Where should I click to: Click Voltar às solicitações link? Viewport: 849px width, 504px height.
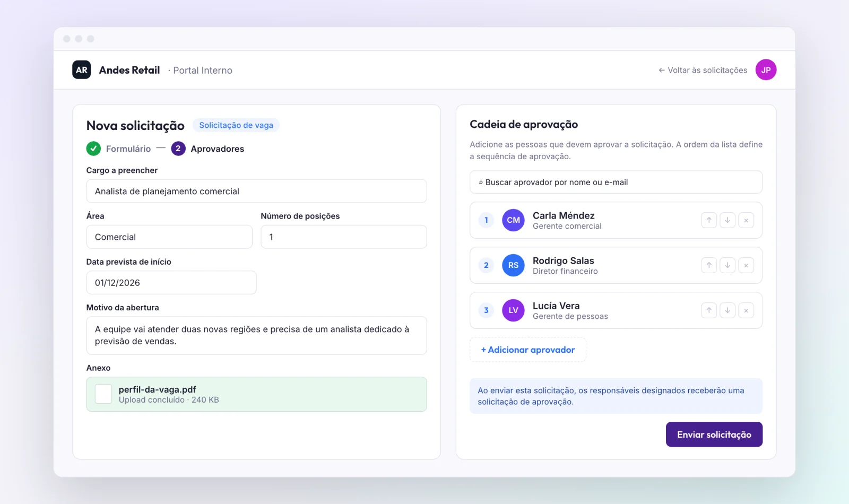[703, 70]
